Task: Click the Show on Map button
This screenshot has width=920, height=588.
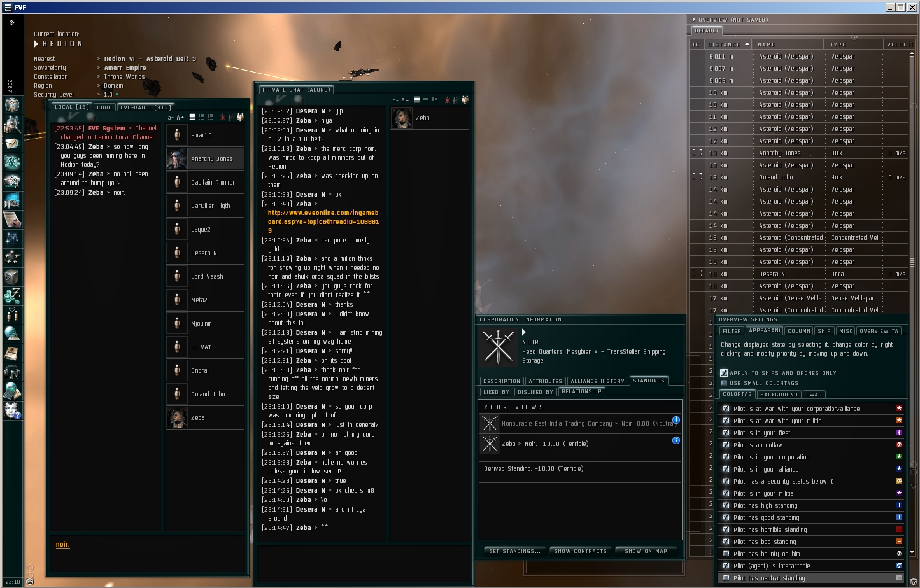Action: coord(646,551)
